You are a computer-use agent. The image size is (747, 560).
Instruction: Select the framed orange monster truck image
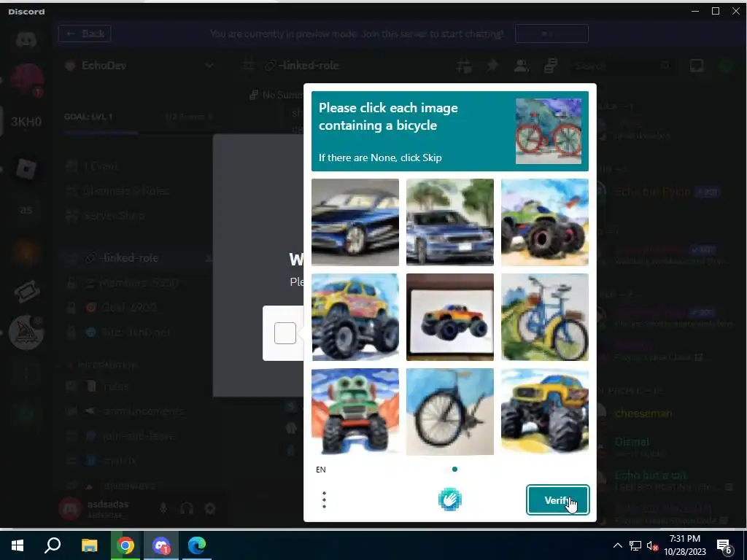coord(449,317)
